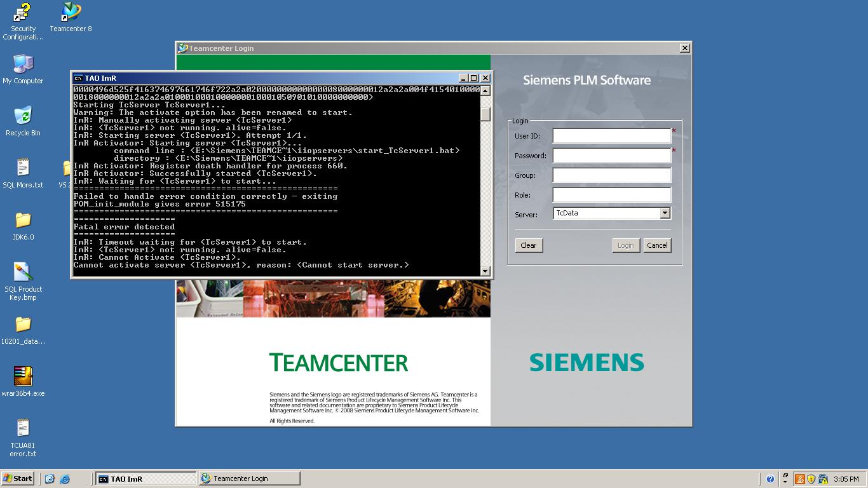Maximize the TAO ImR console window
Viewport: 868px width, 488px height.
coord(473,78)
